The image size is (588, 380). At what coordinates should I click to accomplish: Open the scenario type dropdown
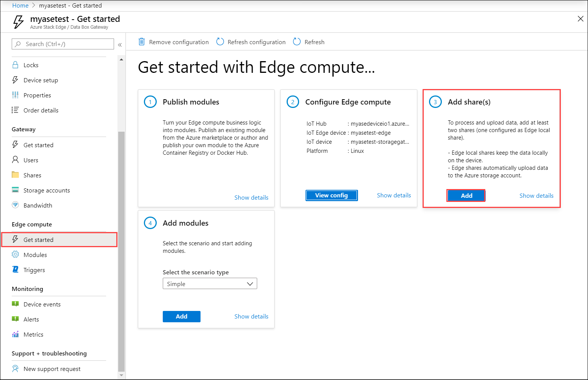click(x=210, y=284)
